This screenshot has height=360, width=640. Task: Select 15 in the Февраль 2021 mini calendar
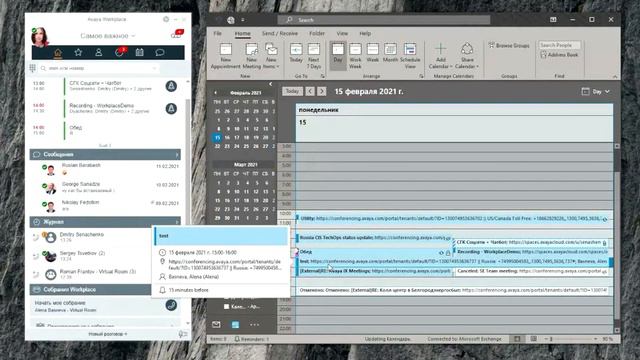[217, 138]
